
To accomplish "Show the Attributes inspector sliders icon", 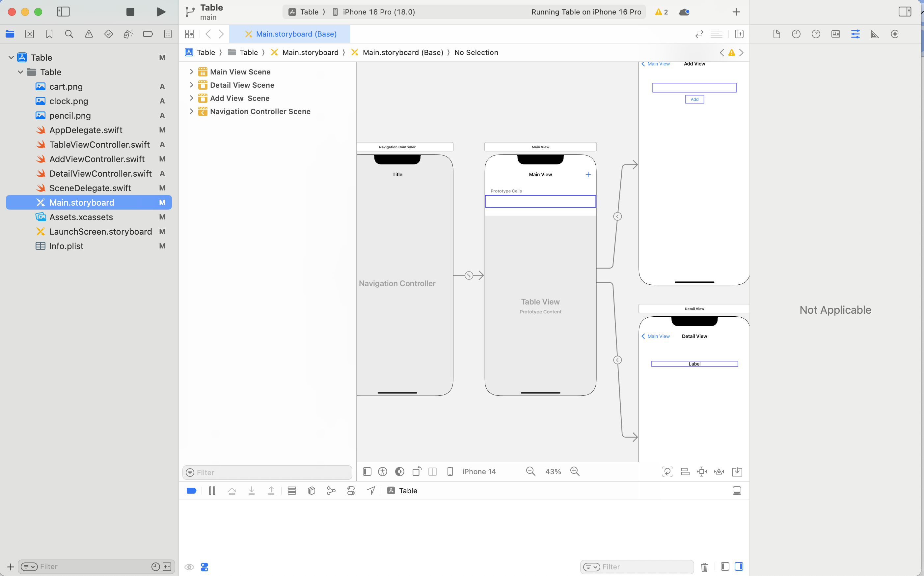I will coord(855,34).
